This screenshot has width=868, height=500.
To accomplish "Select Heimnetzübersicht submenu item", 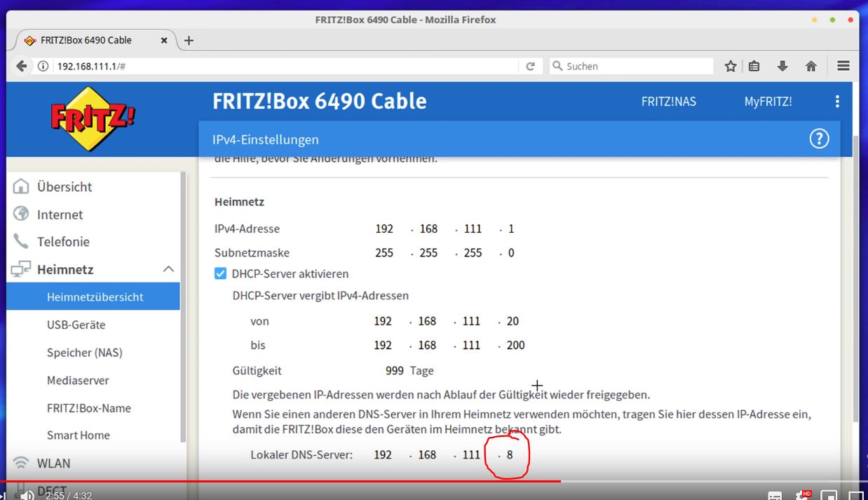I will click(x=93, y=297).
